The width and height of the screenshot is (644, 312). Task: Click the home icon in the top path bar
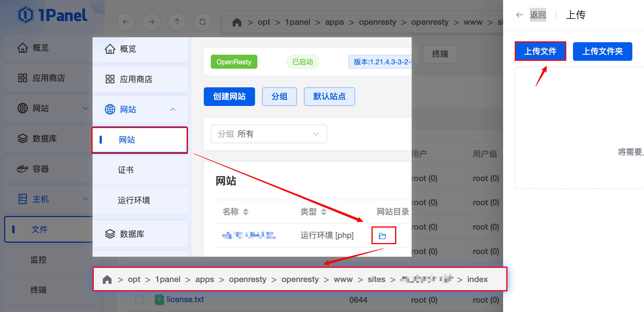click(237, 22)
